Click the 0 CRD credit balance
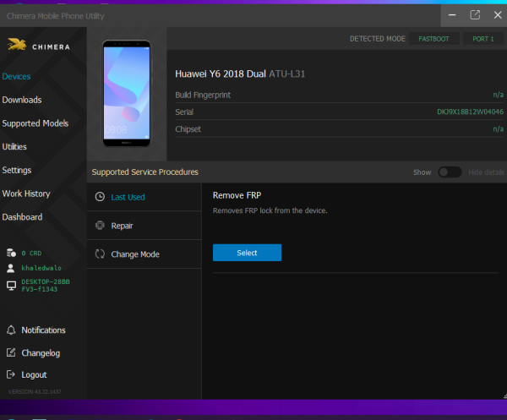The height and width of the screenshot is (420, 507). click(x=32, y=254)
